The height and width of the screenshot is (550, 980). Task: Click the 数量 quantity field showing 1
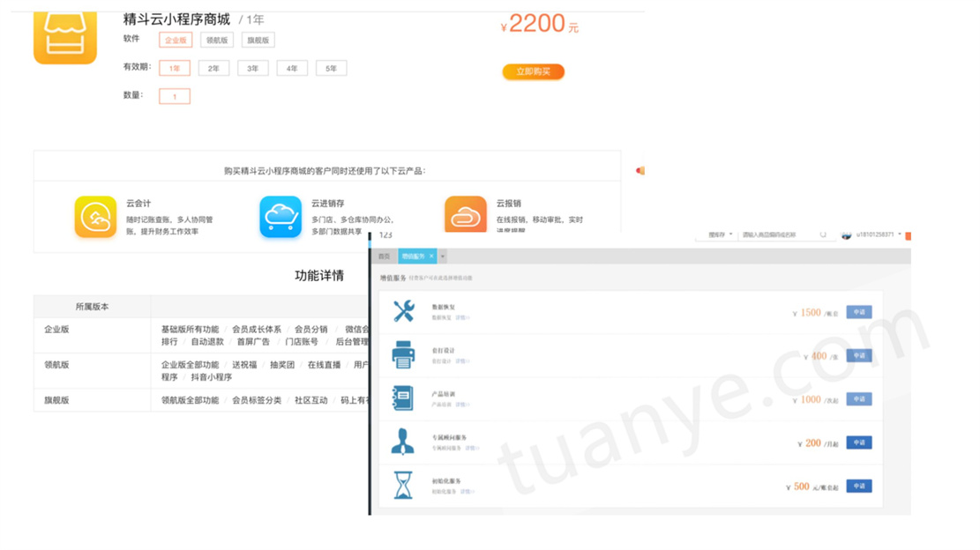point(175,96)
